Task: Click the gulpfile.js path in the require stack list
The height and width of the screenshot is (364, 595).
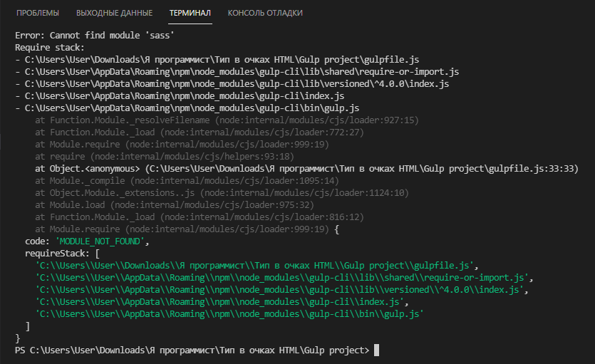Action: (x=222, y=60)
